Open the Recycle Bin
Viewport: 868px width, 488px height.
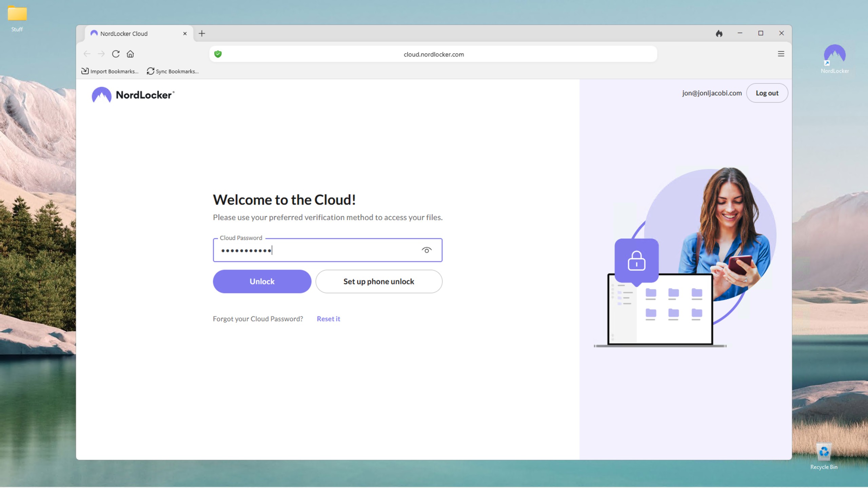(824, 456)
